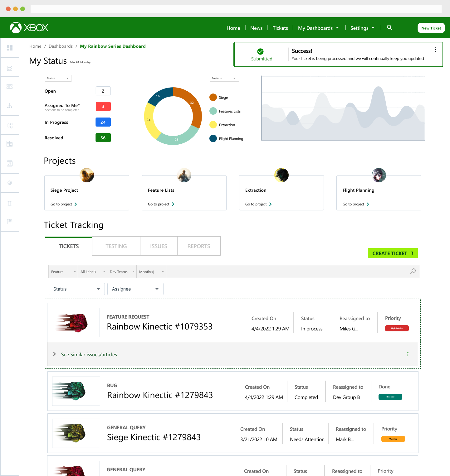This screenshot has width=450, height=476.
Task: Click the Open count box 2
Action: 103,91
